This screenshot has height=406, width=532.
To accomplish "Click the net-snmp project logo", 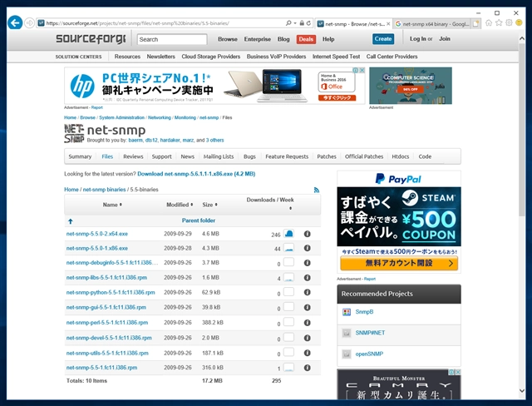I will pos(74,133).
